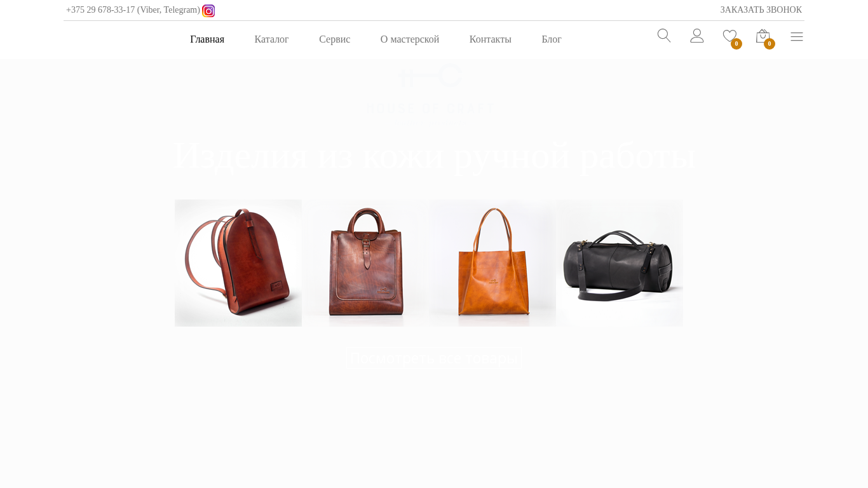Click the phone number +375 29 678-33-17
Viewport: 868px width, 488px height.
pos(100,10)
